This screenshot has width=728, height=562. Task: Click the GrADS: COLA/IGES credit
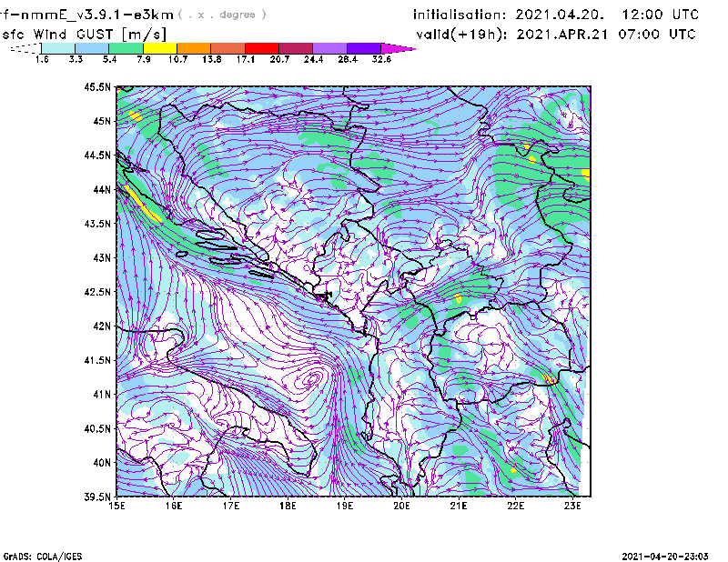(x=43, y=557)
